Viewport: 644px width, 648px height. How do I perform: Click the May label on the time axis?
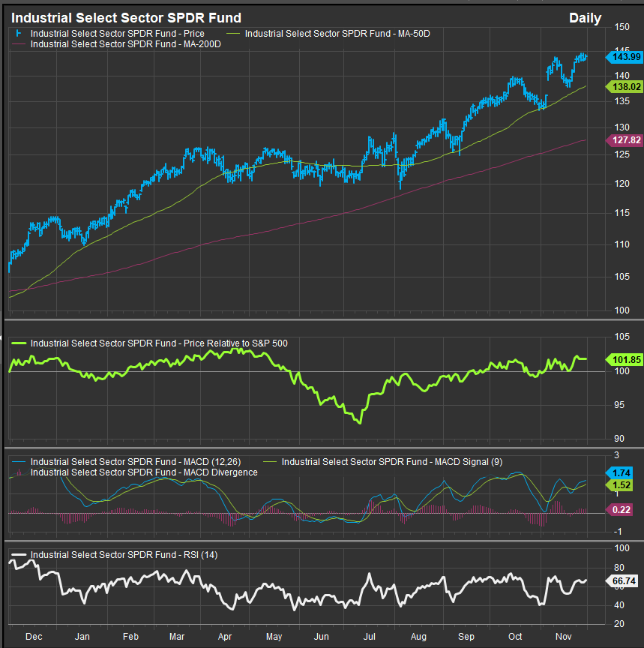tap(274, 637)
